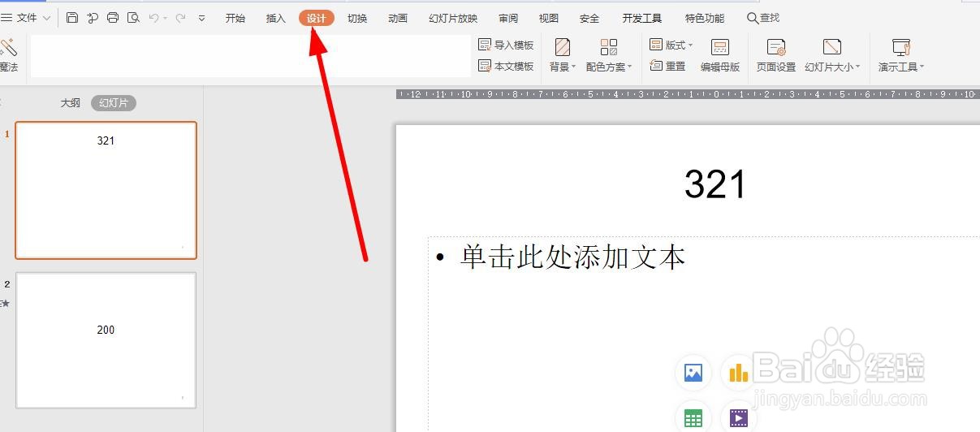Click the Undo icon

pos(153,18)
